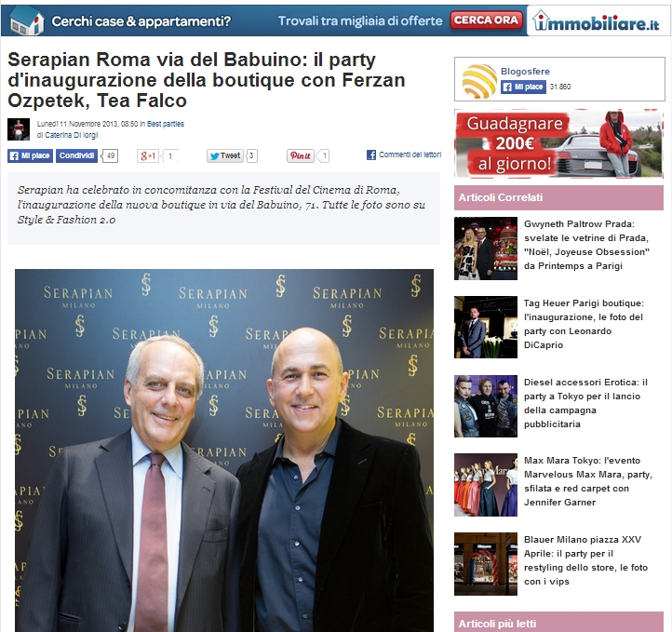
Task: Click the author avatar thumbnail
Action: pos(19,129)
